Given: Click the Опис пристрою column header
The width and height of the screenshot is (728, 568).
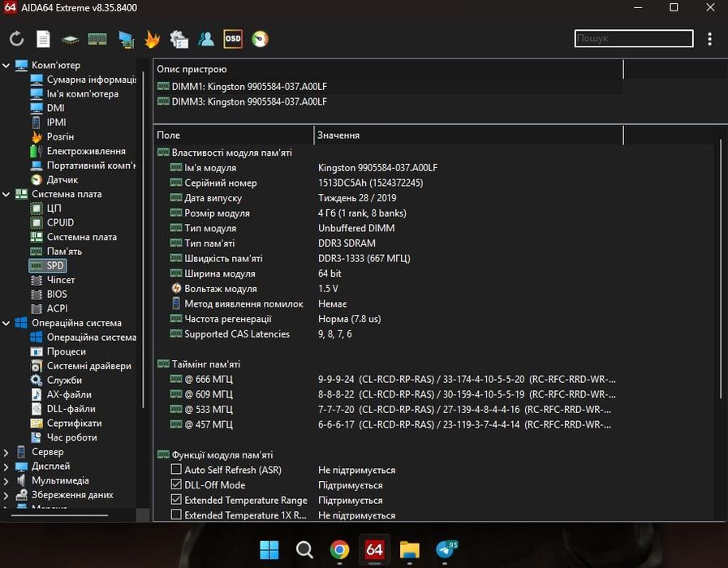Looking at the screenshot, I should tap(388, 69).
